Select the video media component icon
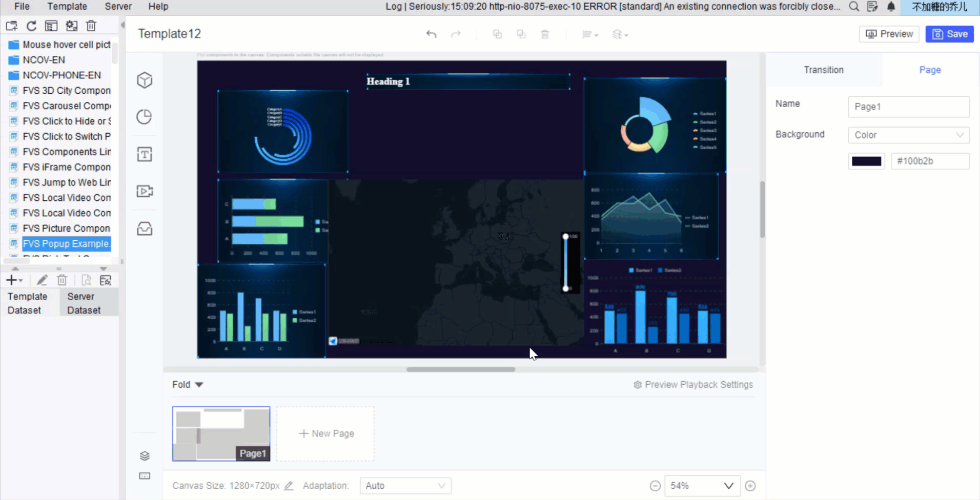The height and width of the screenshot is (500, 980). [145, 191]
